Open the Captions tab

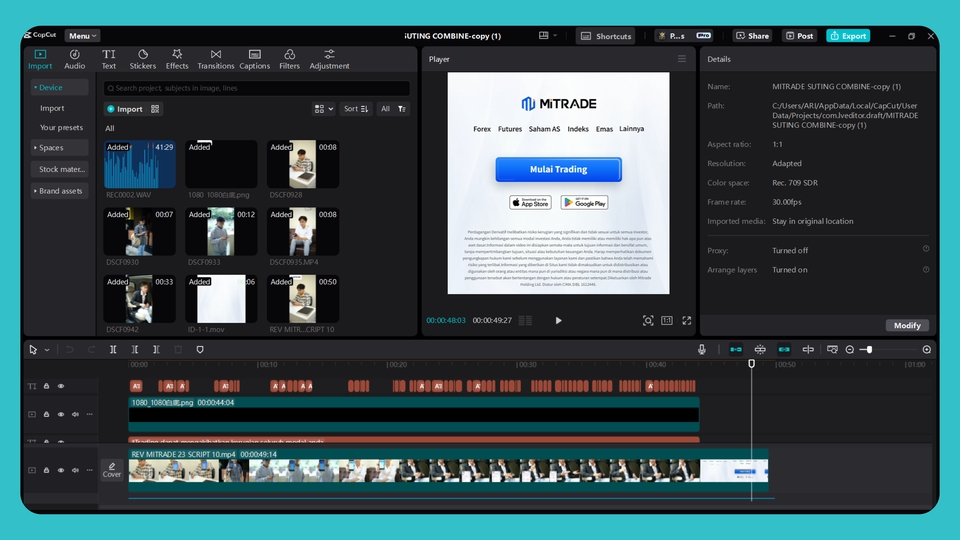pyautogui.click(x=255, y=59)
